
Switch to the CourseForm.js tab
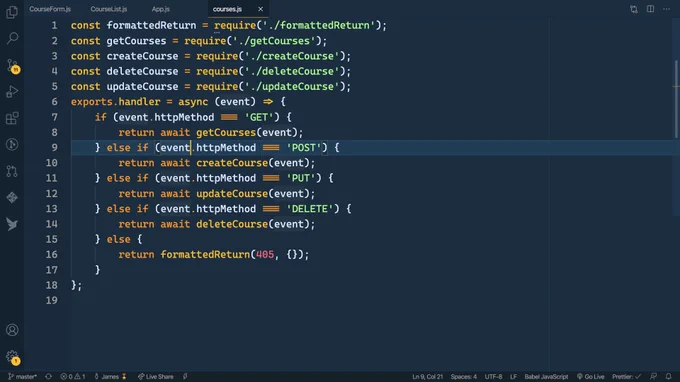[x=50, y=9]
